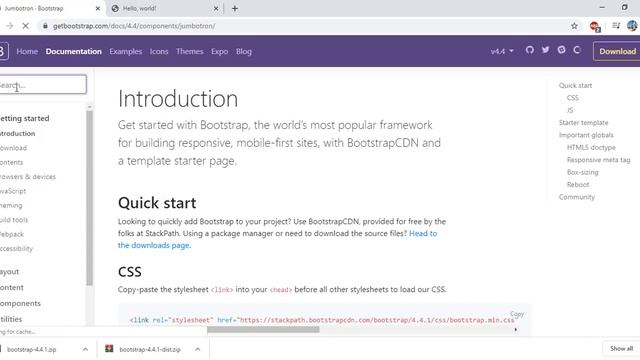This screenshot has height=360, width=640.
Task: Expand bootstrap-4.4.1-dist.zip download options chevron
Action: click(198, 349)
